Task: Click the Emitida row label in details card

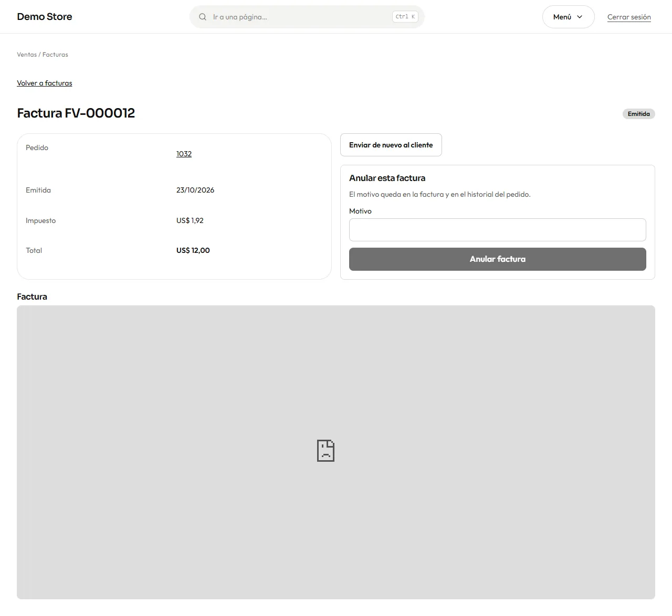Action: click(x=38, y=190)
